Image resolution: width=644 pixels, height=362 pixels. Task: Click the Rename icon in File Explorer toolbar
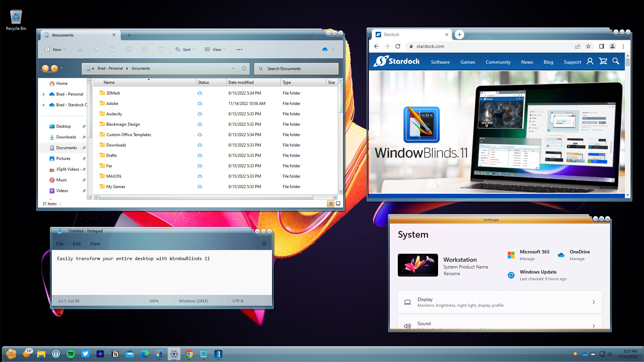(x=128, y=49)
